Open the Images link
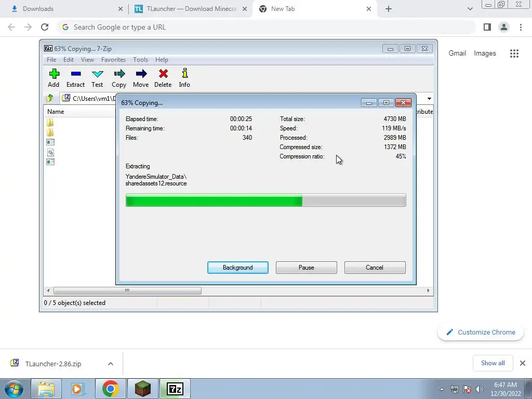The height and width of the screenshot is (399, 532). (485, 54)
